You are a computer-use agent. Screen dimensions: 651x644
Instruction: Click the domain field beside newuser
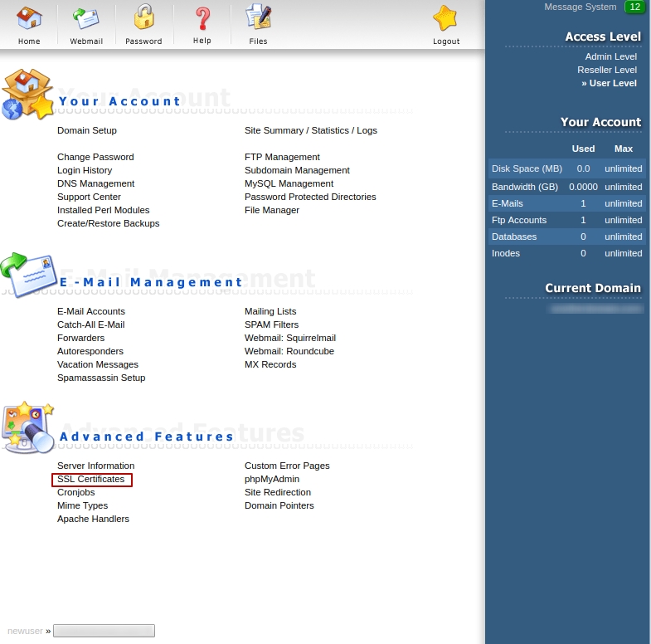click(104, 631)
